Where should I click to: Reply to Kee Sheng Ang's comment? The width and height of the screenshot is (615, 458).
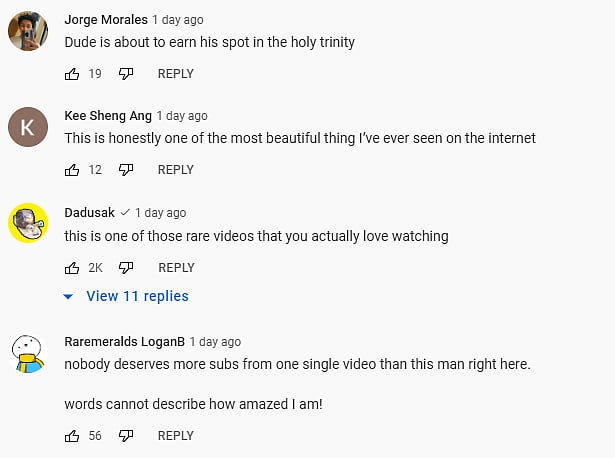coord(176,170)
